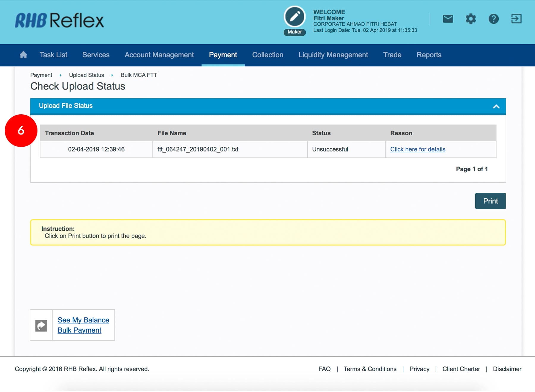Open 'Click here for details' link
The height and width of the screenshot is (392, 535).
[x=418, y=149]
